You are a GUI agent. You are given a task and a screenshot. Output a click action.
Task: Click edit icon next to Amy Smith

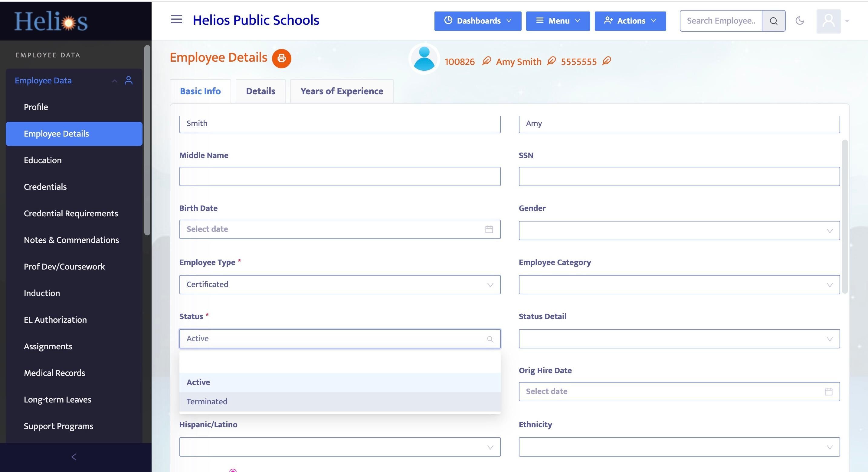551,61
